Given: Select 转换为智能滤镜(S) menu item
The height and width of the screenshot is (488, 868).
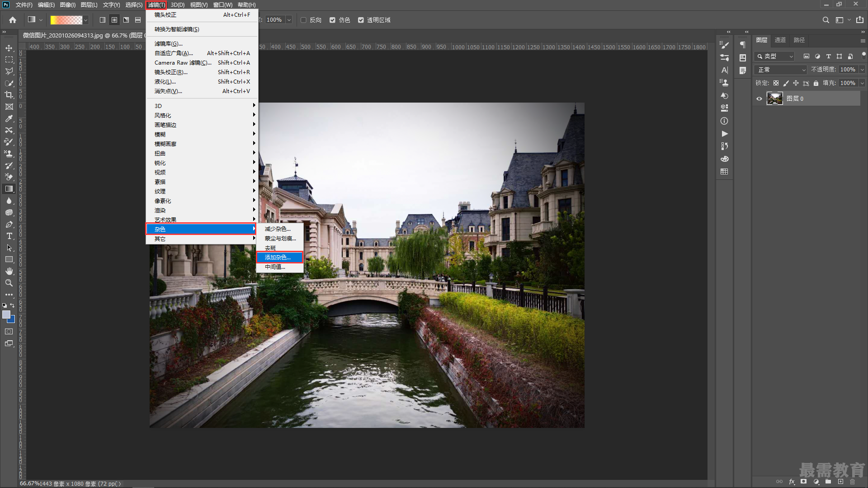Looking at the screenshot, I should pyautogui.click(x=202, y=29).
